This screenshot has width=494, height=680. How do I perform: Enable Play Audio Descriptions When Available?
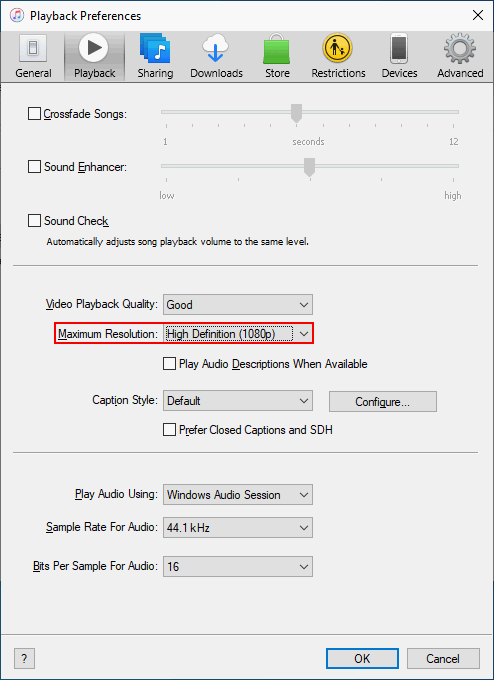[x=169, y=363]
